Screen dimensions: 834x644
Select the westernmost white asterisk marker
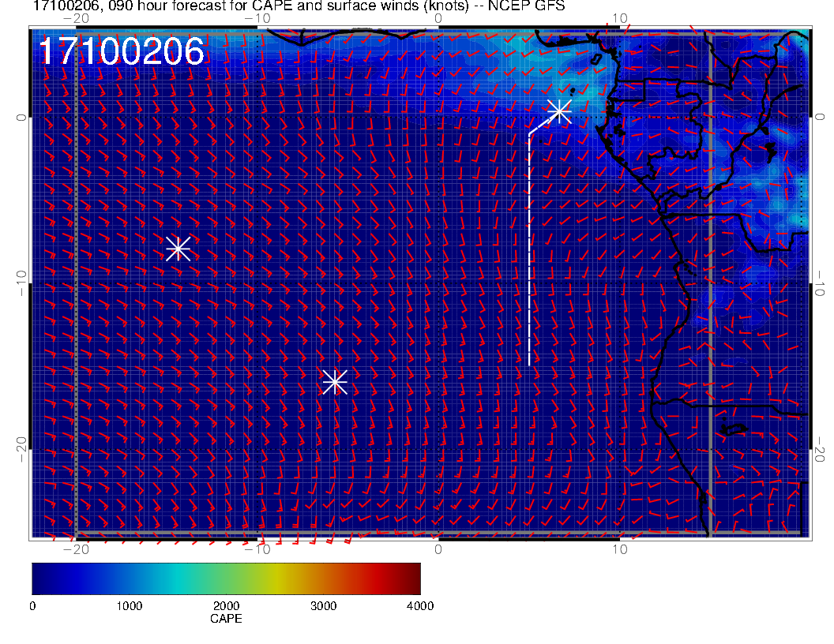coord(178,249)
